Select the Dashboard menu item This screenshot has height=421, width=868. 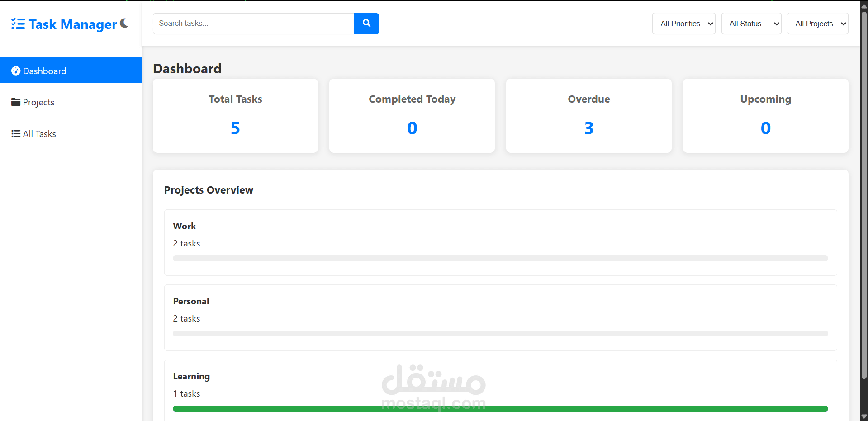pos(45,71)
